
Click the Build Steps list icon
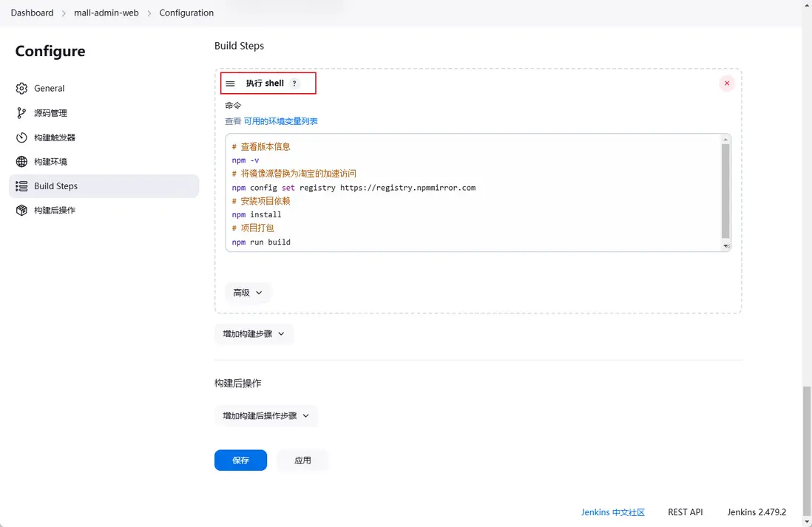[x=21, y=186]
